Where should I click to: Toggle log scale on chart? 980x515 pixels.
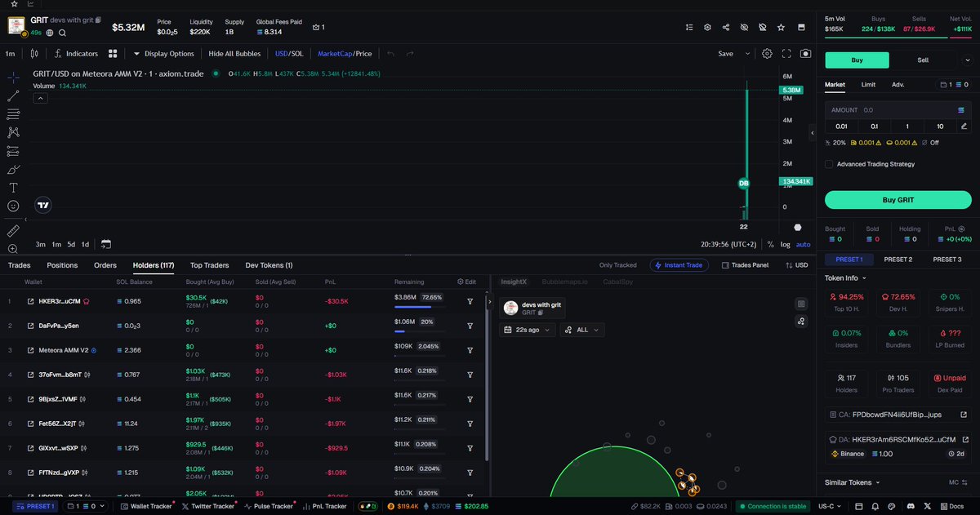click(x=785, y=244)
